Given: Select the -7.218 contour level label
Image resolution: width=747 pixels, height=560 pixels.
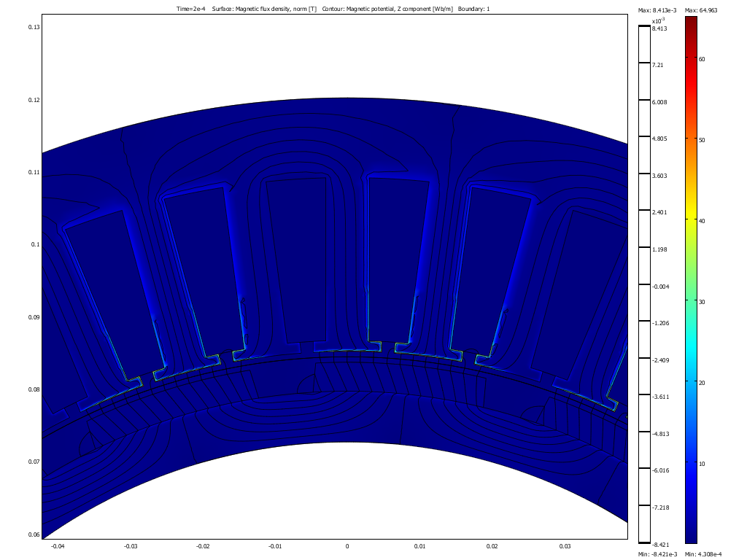Looking at the screenshot, I should click(x=661, y=507).
